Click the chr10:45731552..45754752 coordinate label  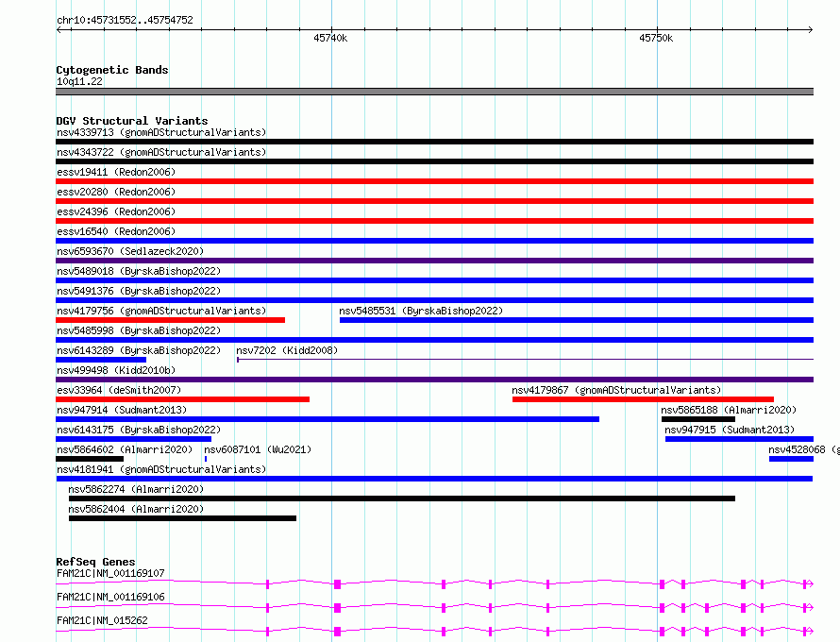pyautogui.click(x=125, y=21)
